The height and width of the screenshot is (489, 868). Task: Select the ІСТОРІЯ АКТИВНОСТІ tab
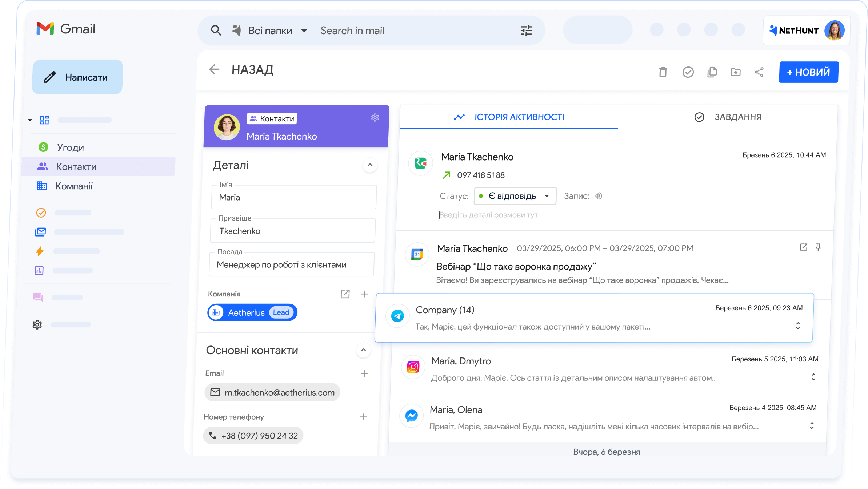point(519,117)
